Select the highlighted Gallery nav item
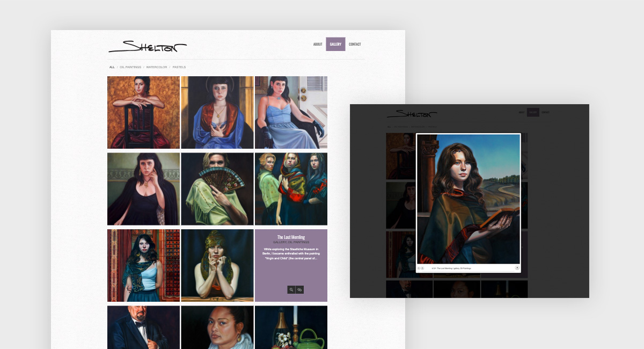The width and height of the screenshot is (644, 349). pyautogui.click(x=335, y=45)
